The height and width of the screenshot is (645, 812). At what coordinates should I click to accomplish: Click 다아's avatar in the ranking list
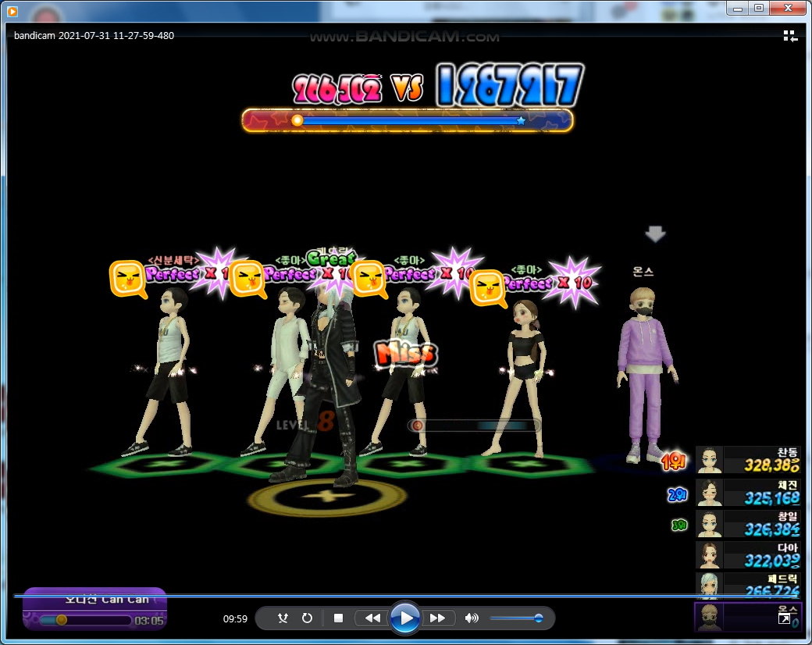tap(710, 555)
